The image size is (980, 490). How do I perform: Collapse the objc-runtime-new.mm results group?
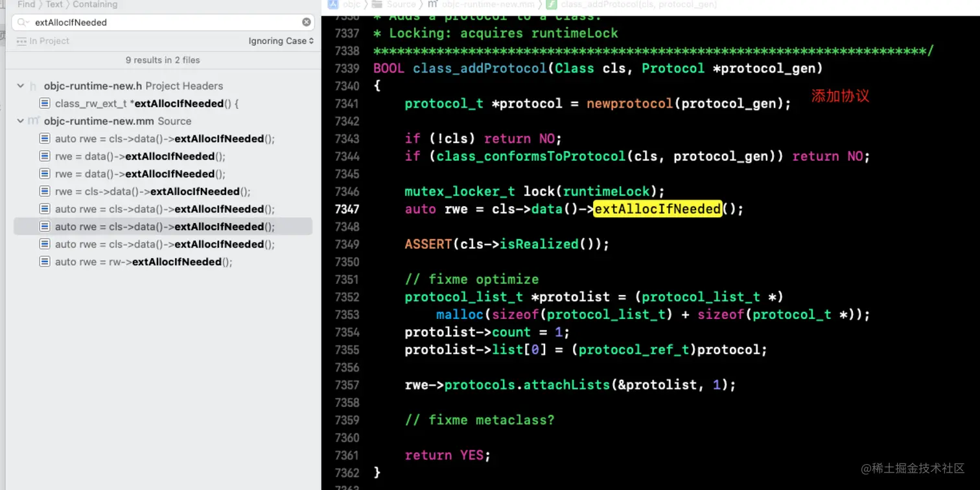[21, 121]
